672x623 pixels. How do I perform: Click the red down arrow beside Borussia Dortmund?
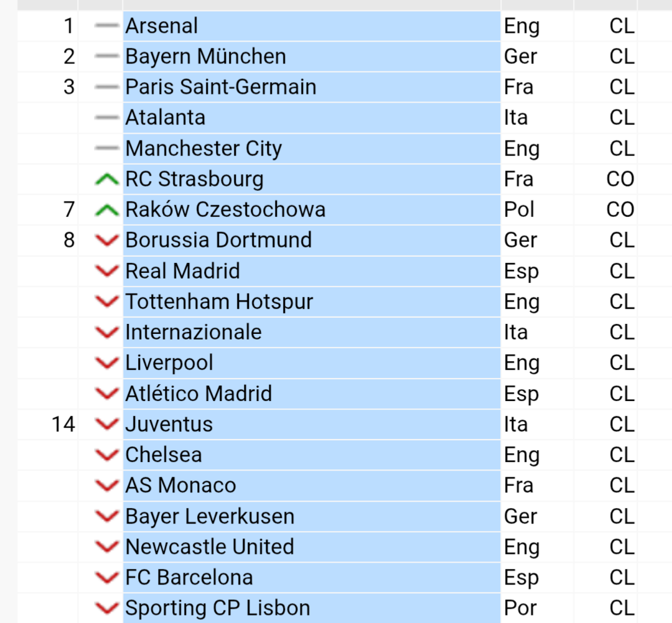[x=107, y=241]
